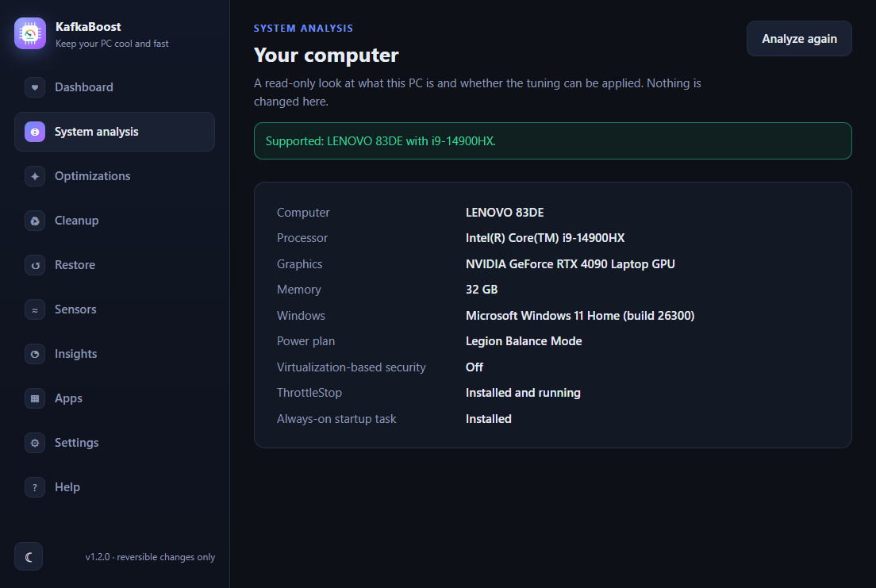
Task: Click the Legion Balance Mode power plan
Action: 524,341
